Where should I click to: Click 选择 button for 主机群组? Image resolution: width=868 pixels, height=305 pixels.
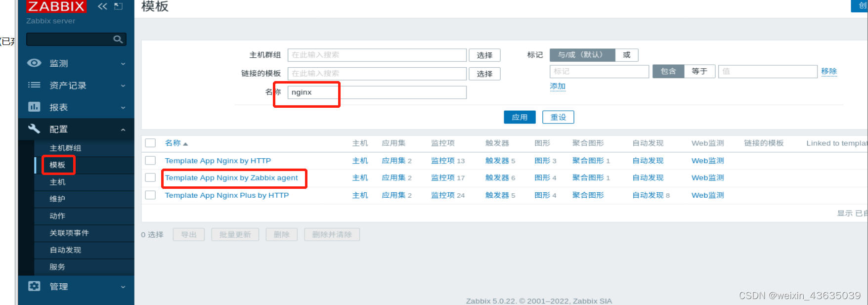(x=484, y=55)
